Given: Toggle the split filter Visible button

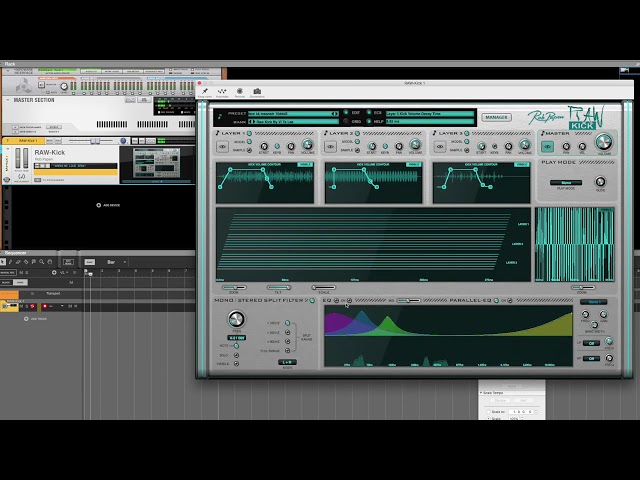Looking at the screenshot, I should coord(236,364).
